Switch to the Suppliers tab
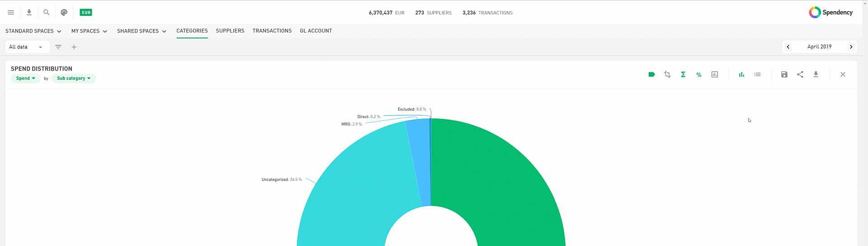The height and width of the screenshot is (246, 868). pos(230,31)
